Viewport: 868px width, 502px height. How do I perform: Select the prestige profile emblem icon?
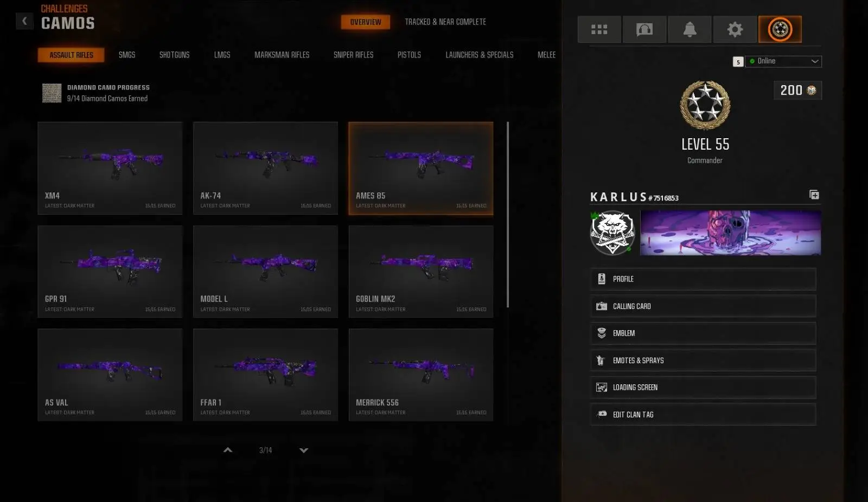pos(780,29)
